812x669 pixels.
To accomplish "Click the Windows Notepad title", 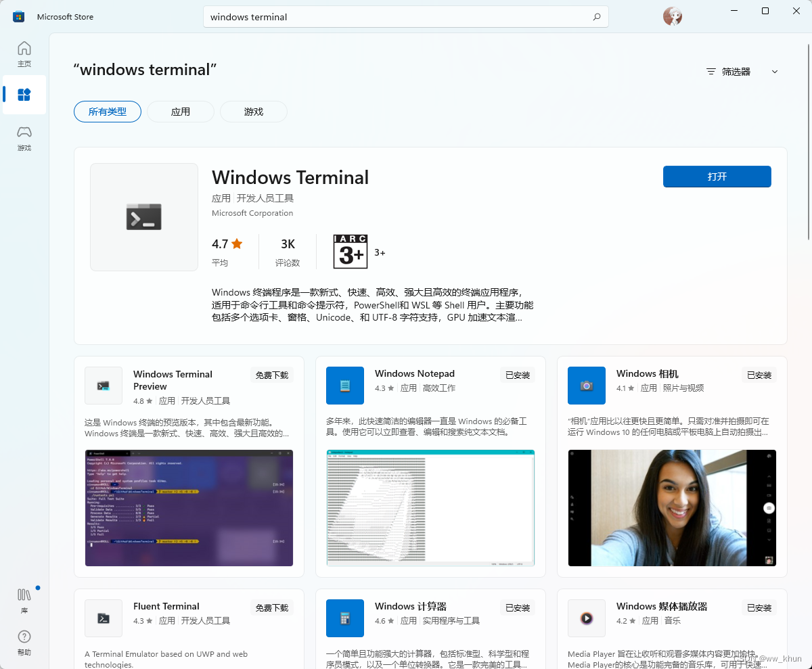I will click(415, 373).
